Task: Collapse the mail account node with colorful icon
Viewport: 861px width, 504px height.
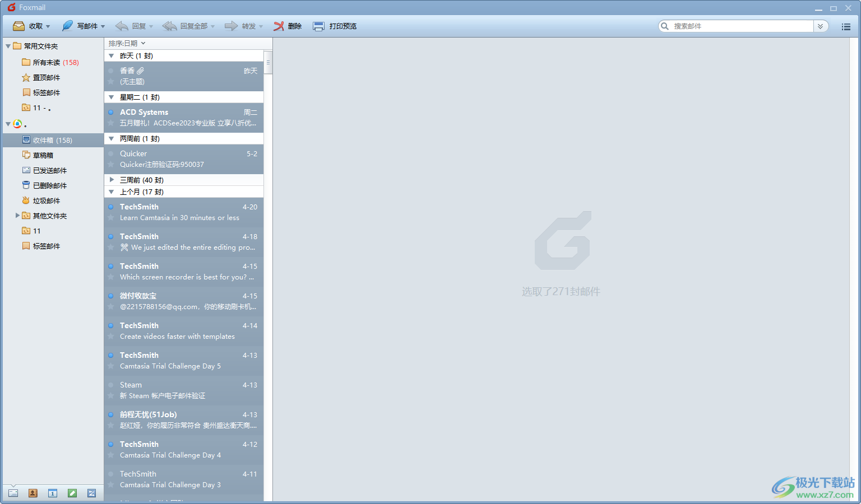Action: click(x=8, y=124)
